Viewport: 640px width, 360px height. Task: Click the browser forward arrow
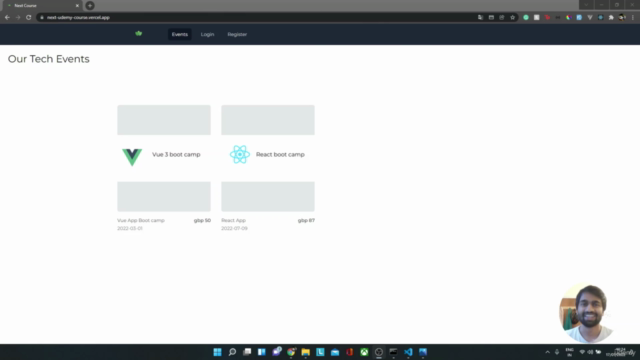pyautogui.click(x=18, y=18)
